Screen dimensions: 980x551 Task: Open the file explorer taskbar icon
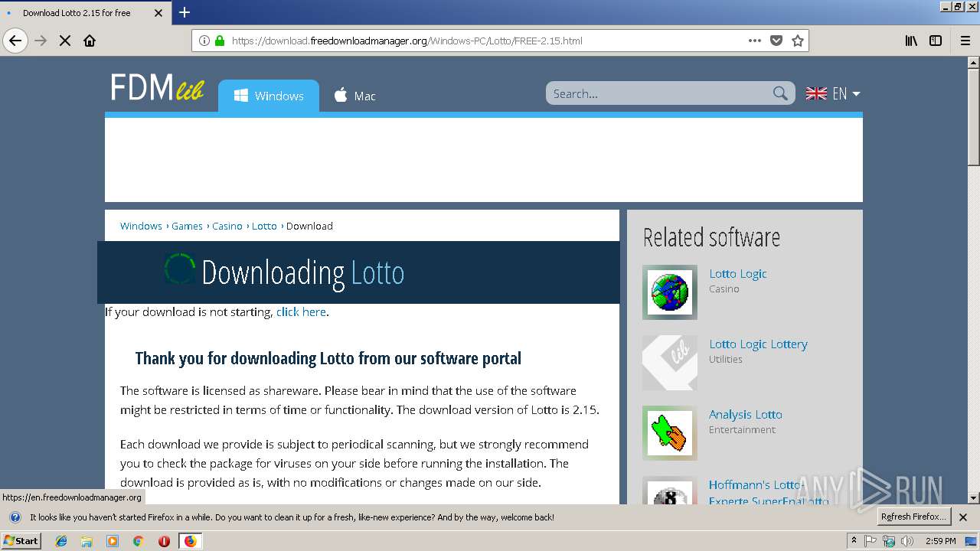[x=87, y=541]
